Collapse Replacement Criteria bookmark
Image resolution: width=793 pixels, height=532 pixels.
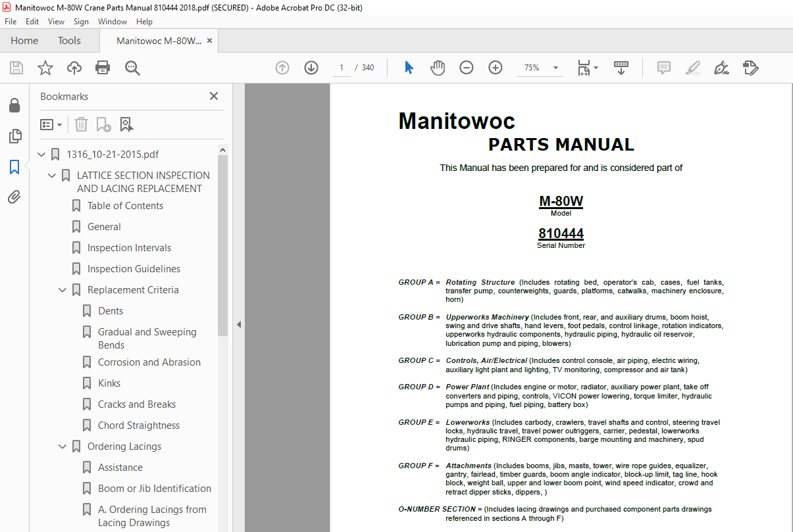pyautogui.click(x=63, y=290)
